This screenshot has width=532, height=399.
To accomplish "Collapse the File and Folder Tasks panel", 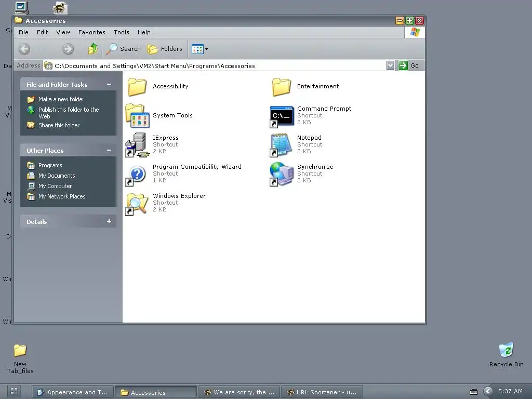I will pyautogui.click(x=109, y=85).
